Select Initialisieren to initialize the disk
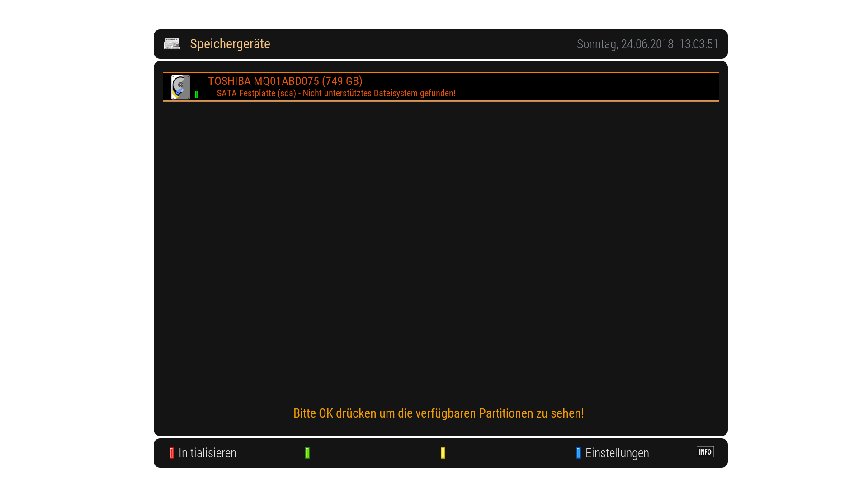Viewport: 868px width, 488px height. pos(207,453)
